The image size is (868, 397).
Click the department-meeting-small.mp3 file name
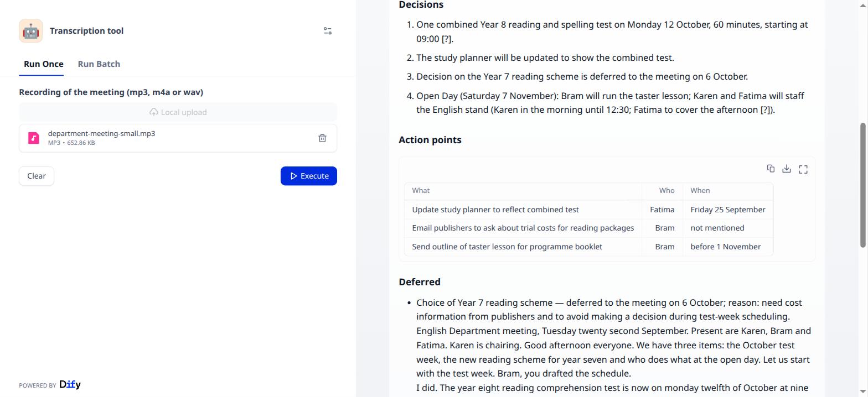coord(101,133)
